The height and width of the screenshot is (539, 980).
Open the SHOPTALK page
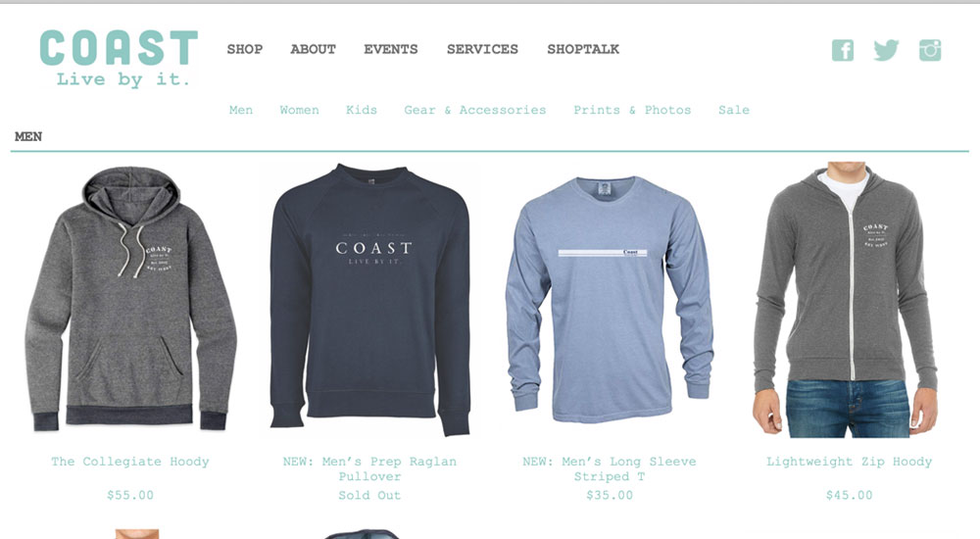pyautogui.click(x=583, y=49)
